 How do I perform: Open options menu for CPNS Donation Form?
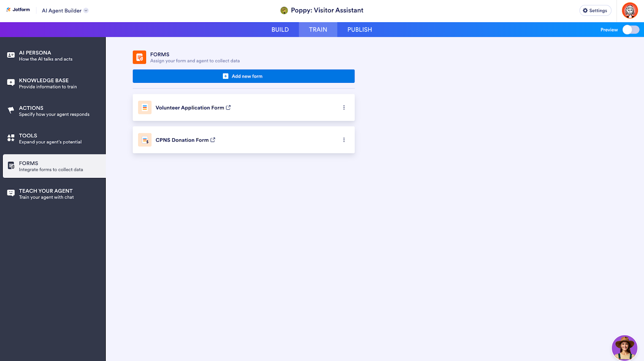(x=344, y=140)
